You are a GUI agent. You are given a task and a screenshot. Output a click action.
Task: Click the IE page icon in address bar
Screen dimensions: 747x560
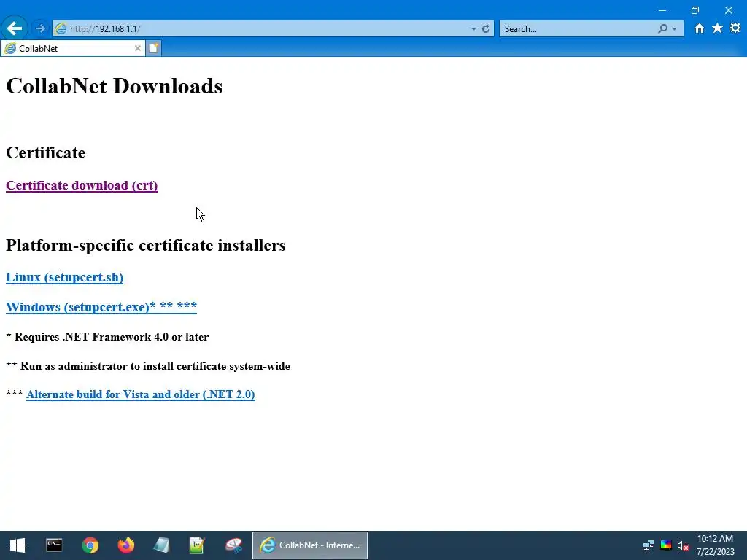(61, 29)
